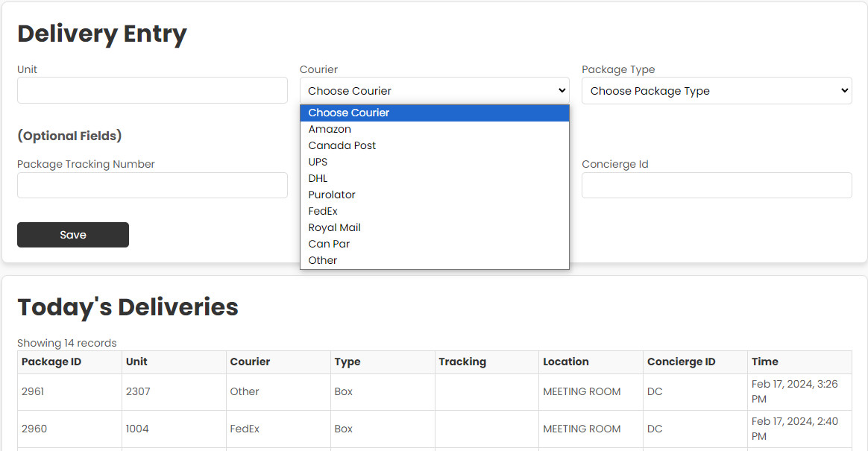Pick UPS in the courier dropdown

point(318,162)
